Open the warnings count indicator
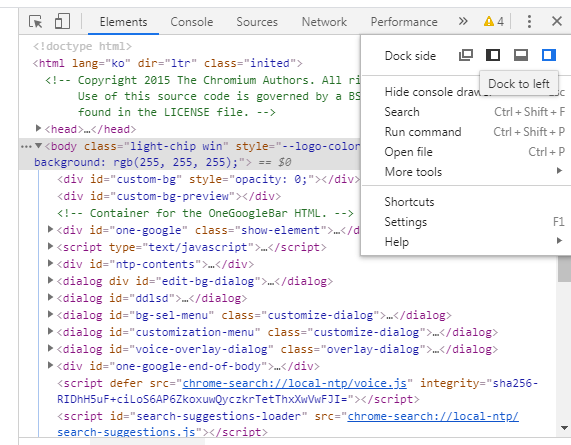Viewport: 571px width, 445px height. click(x=494, y=21)
